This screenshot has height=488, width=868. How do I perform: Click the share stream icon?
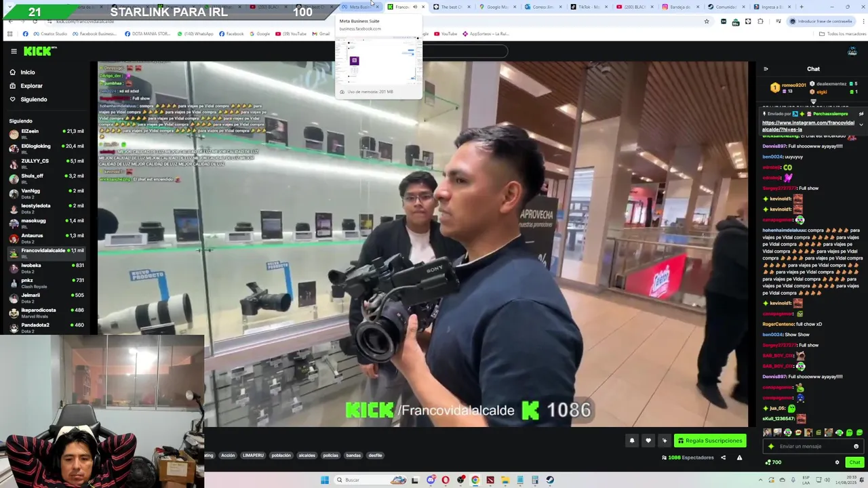tap(723, 457)
